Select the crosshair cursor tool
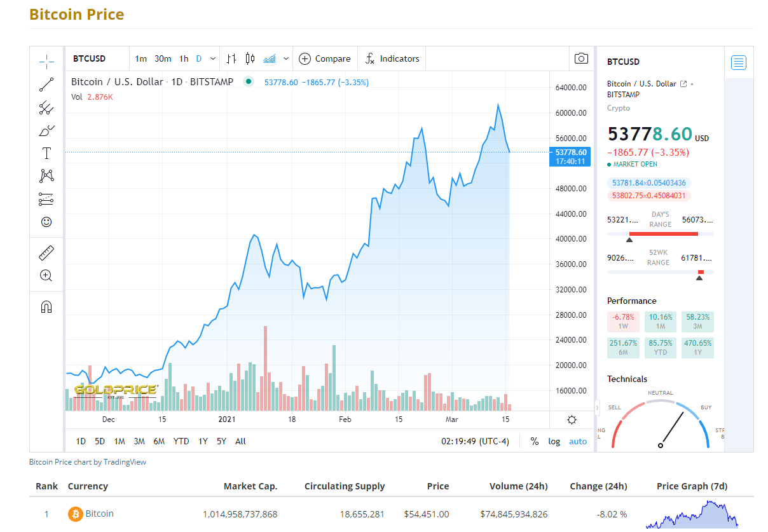 pyautogui.click(x=46, y=62)
